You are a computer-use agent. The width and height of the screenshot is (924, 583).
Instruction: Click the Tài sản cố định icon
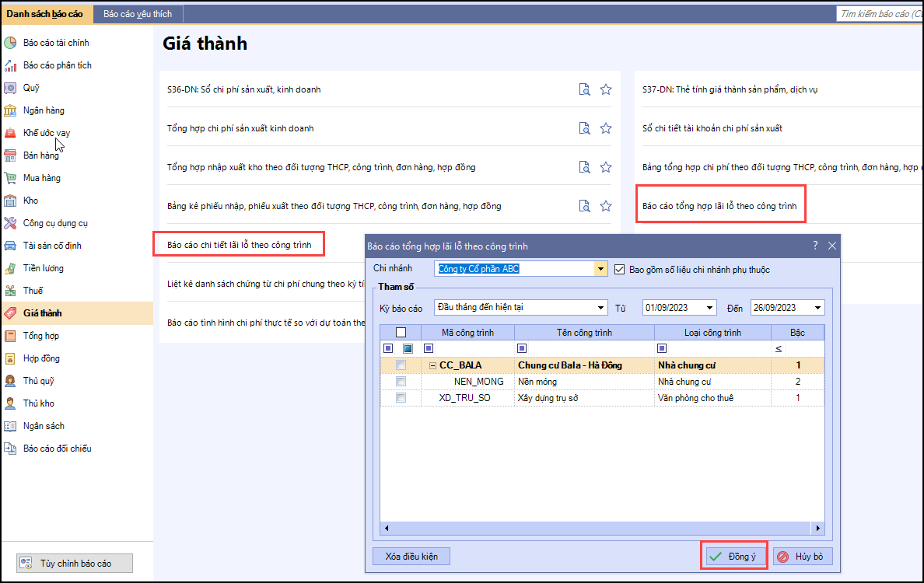coord(10,246)
